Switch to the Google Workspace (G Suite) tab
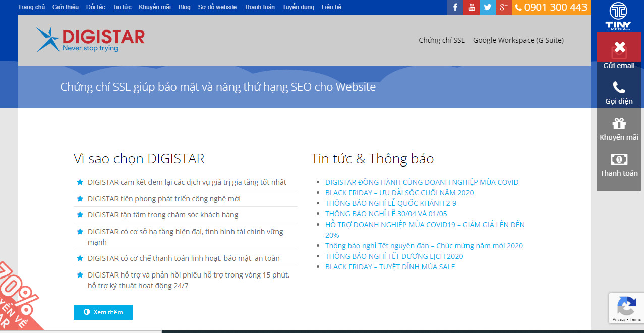The height and width of the screenshot is (333, 644). pos(518,40)
